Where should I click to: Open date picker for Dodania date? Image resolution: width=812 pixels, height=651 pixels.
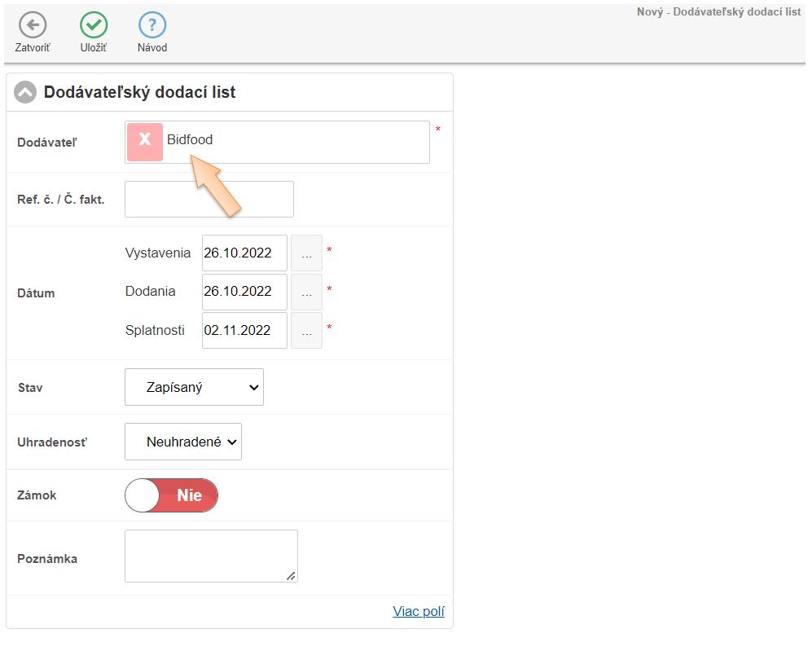(306, 292)
